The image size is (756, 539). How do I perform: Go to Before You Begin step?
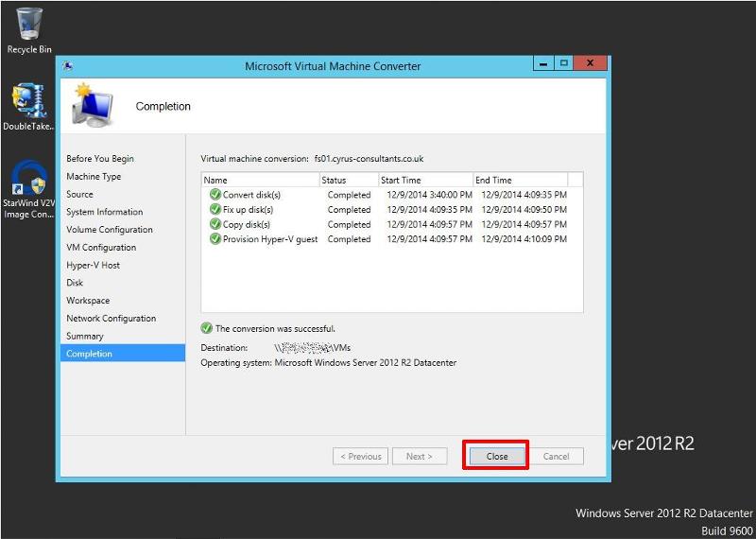click(x=100, y=159)
